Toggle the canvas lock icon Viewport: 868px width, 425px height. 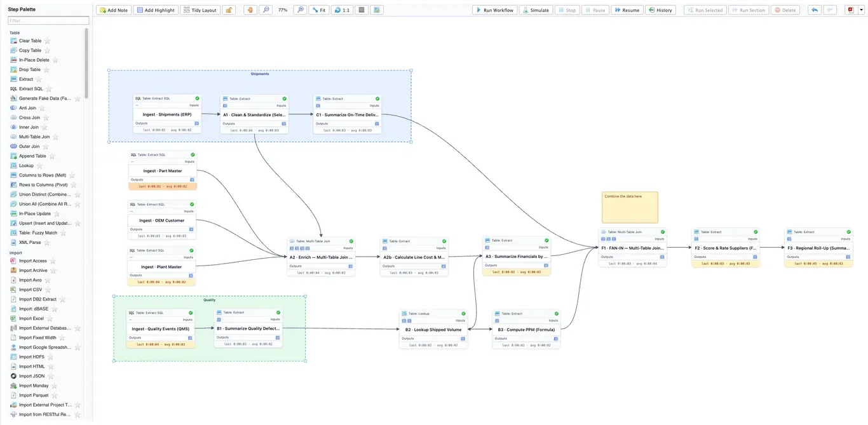(229, 10)
